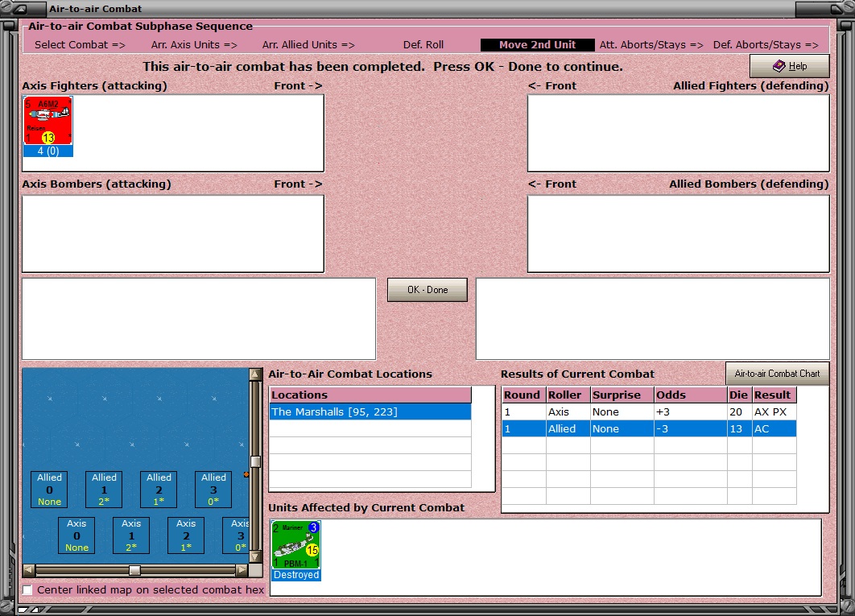Select the destroyed PBM-1 Mariner counter

coord(296,551)
